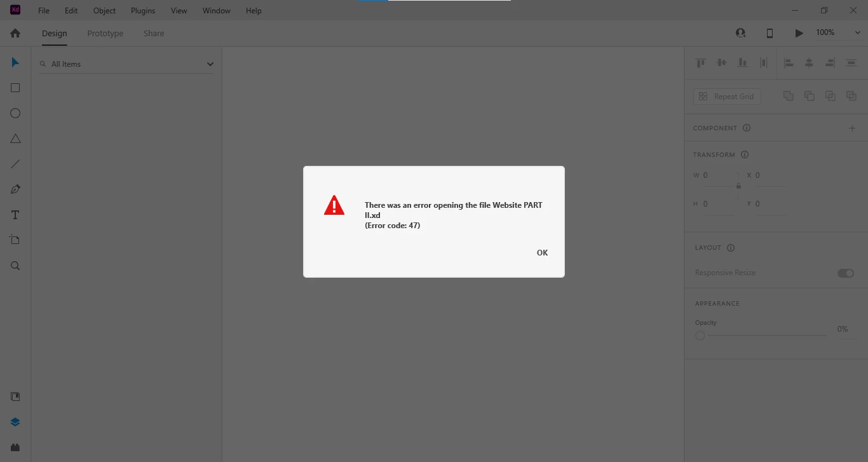Apply the Intersect boolean operation
868x462 pixels.
point(830,96)
